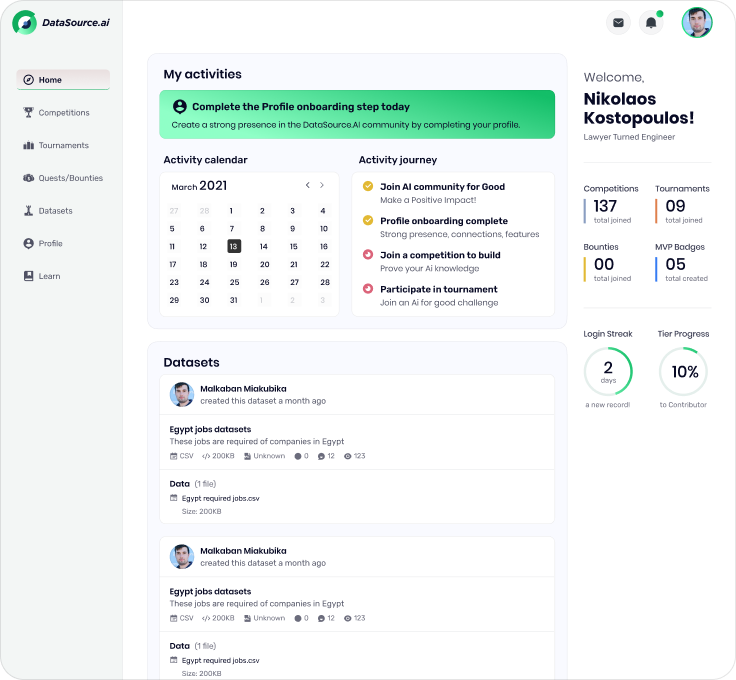Go to next month in calendar
The height and width of the screenshot is (680, 736).
click(322, 185)
